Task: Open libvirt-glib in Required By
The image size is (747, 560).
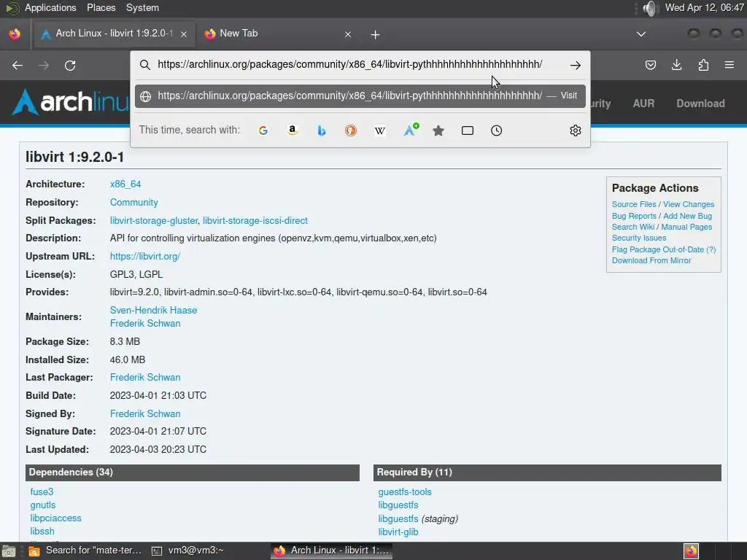Action: pos(398,532)
